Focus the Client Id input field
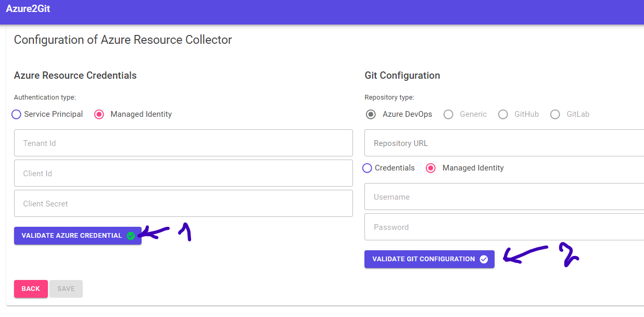 pos(183,173)
